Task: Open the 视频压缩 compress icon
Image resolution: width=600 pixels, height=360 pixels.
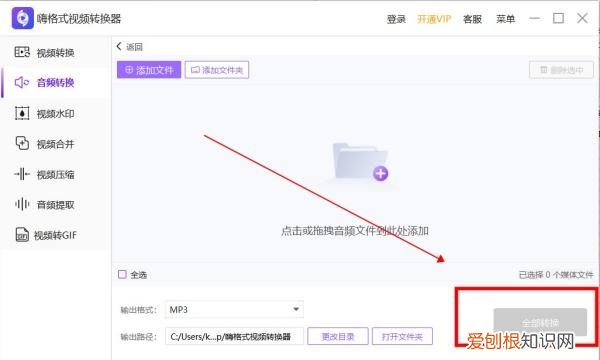Action: point(22,174)
